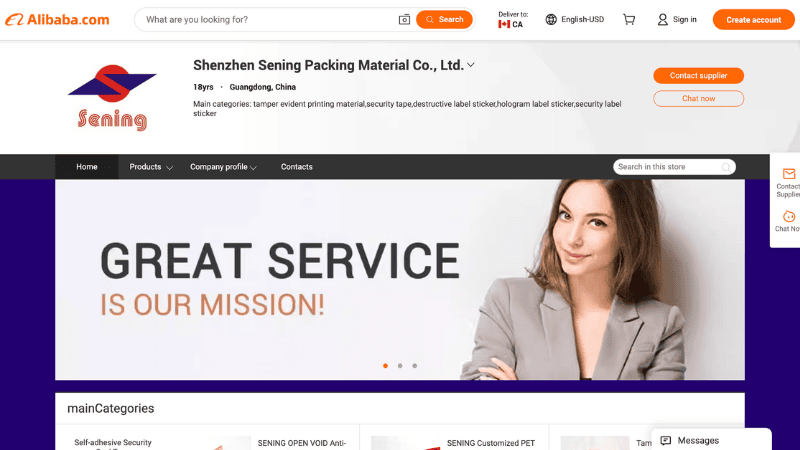Viewport: 800px width, 450px height.
Task: Open the Contacts tab
Action: (x=296, y=167)
